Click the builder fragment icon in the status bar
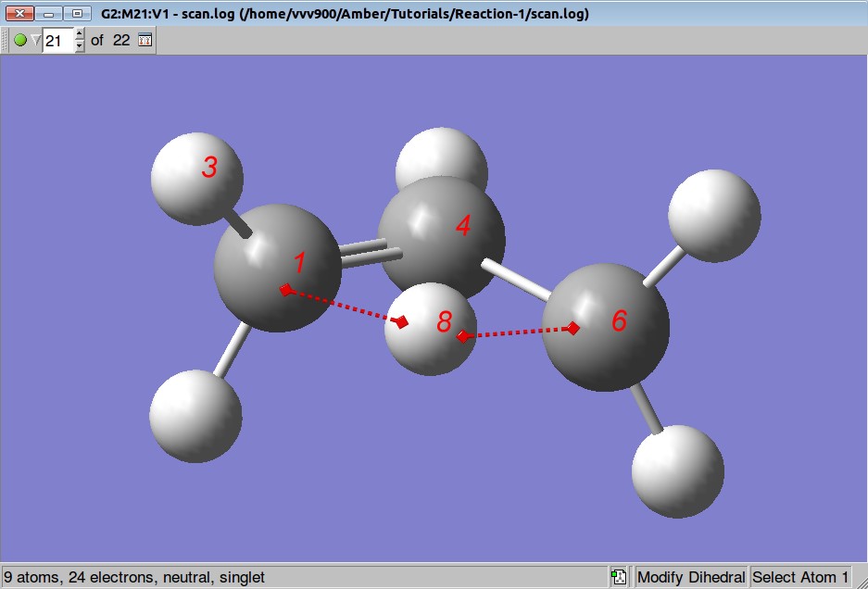The image size is (868, 589). pyautogui.click(x=619, y=577)
